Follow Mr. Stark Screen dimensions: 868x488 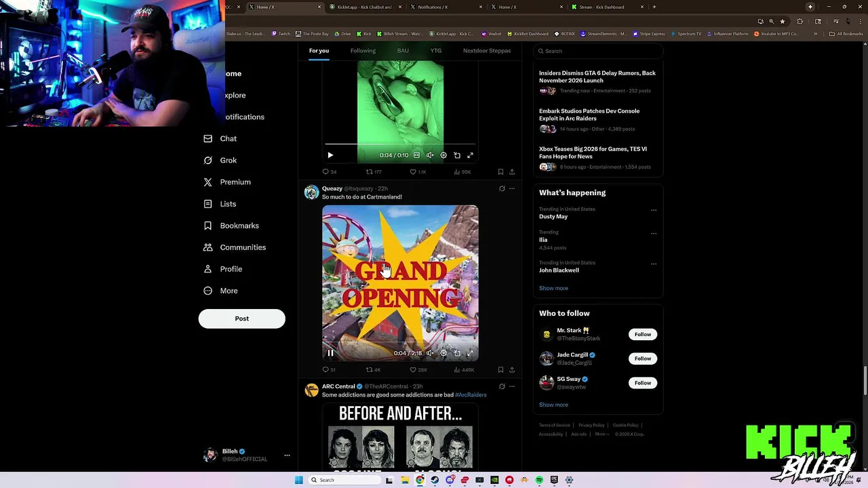(x=643, y=334)
